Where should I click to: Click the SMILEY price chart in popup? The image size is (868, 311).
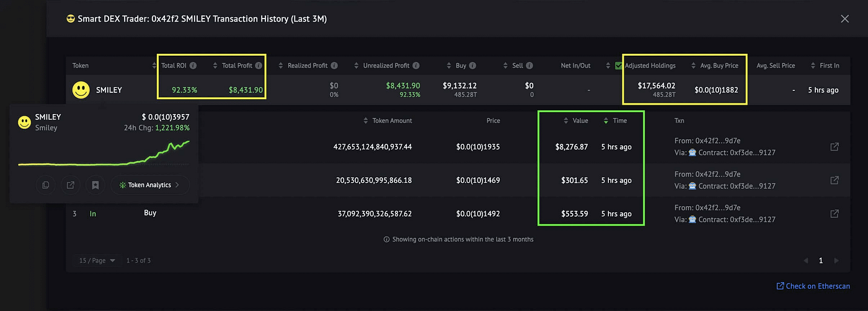[x=104, y=154]
